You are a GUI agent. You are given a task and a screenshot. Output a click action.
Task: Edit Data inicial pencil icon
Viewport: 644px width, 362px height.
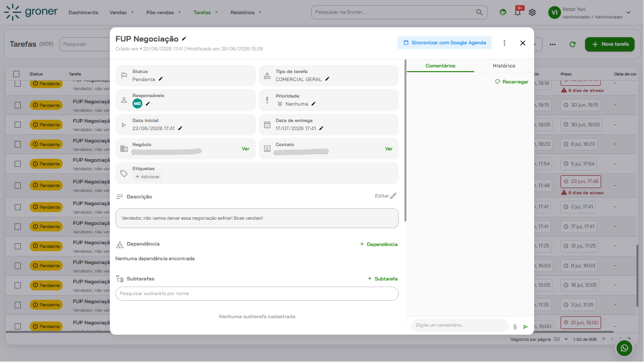tap(180, 128)
